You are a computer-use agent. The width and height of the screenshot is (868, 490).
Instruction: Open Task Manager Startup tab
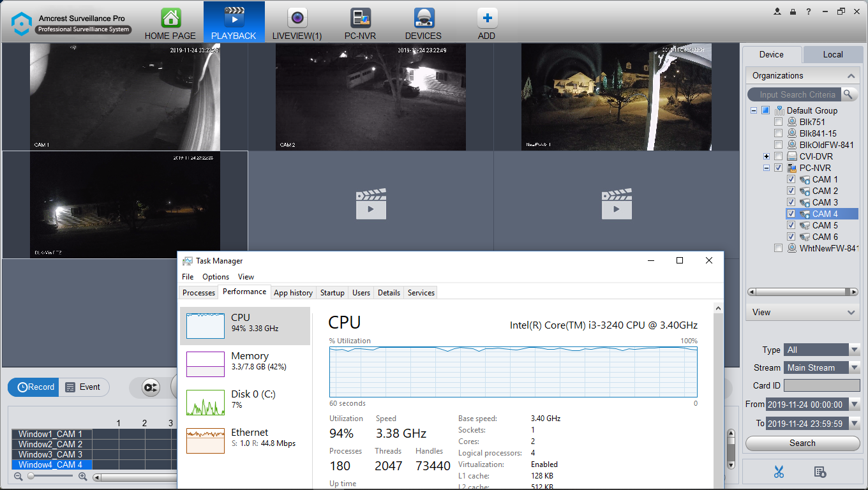[x=332, y=293]
